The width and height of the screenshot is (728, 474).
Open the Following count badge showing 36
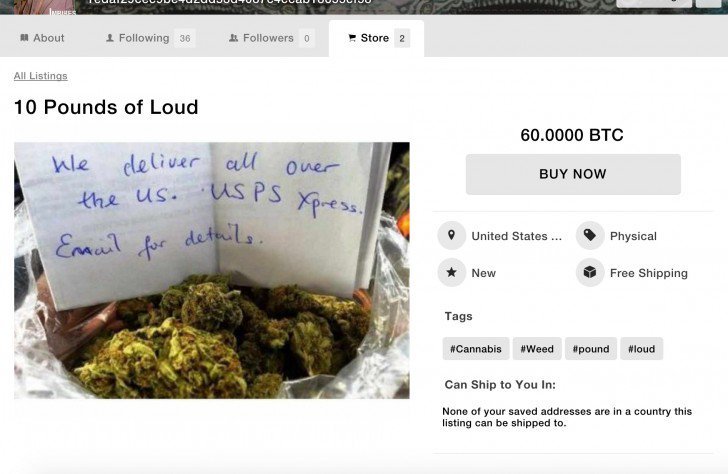tap(185, 38)
